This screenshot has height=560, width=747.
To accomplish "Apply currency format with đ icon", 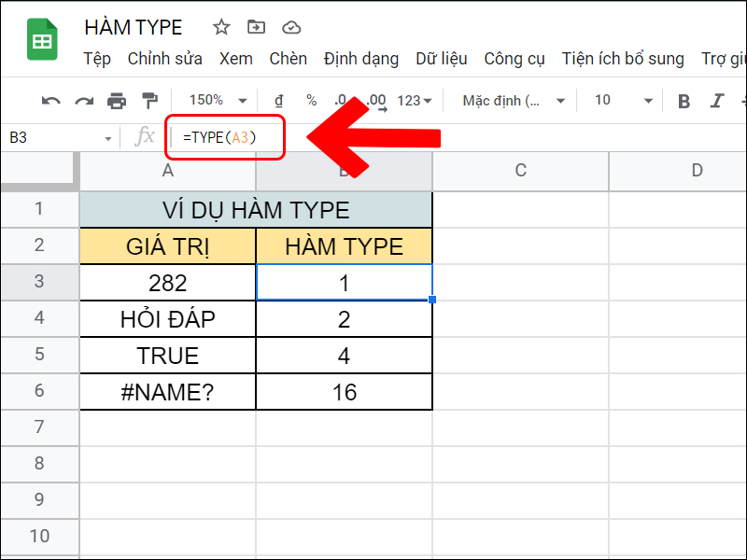I will pos(279,101).
